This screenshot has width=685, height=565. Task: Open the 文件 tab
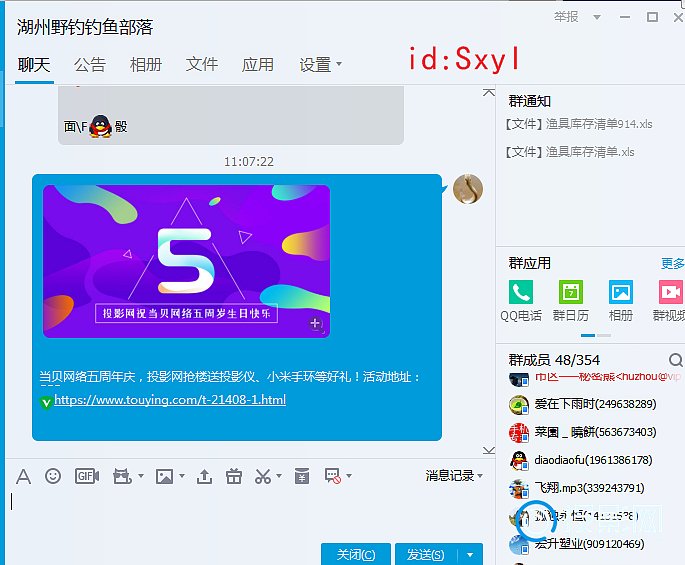click(x=202, y=65)
